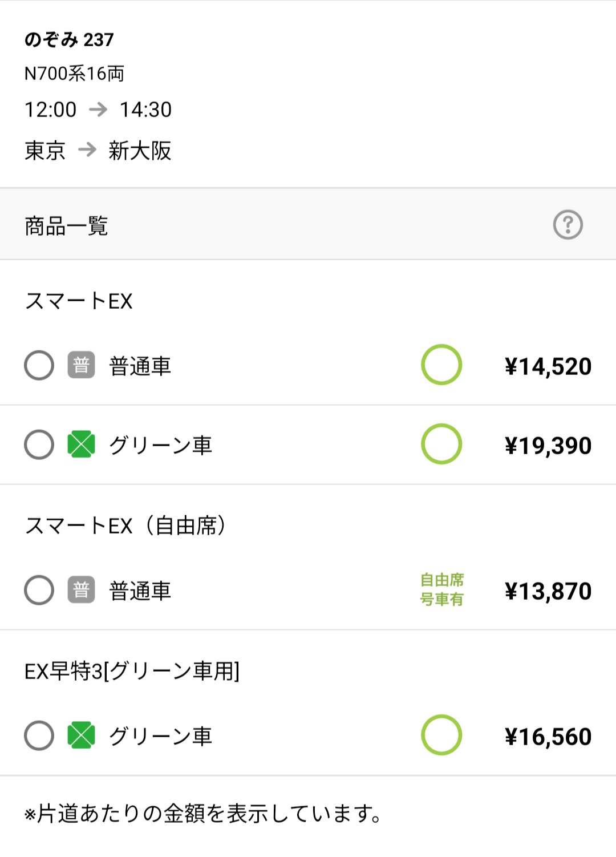Open the help icon beside 商品一覧

568,225
